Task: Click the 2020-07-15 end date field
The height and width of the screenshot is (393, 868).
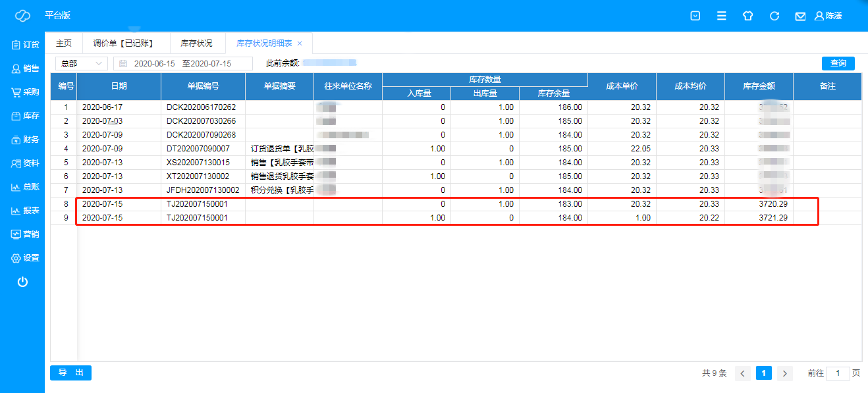Action: tap(211, 63)
